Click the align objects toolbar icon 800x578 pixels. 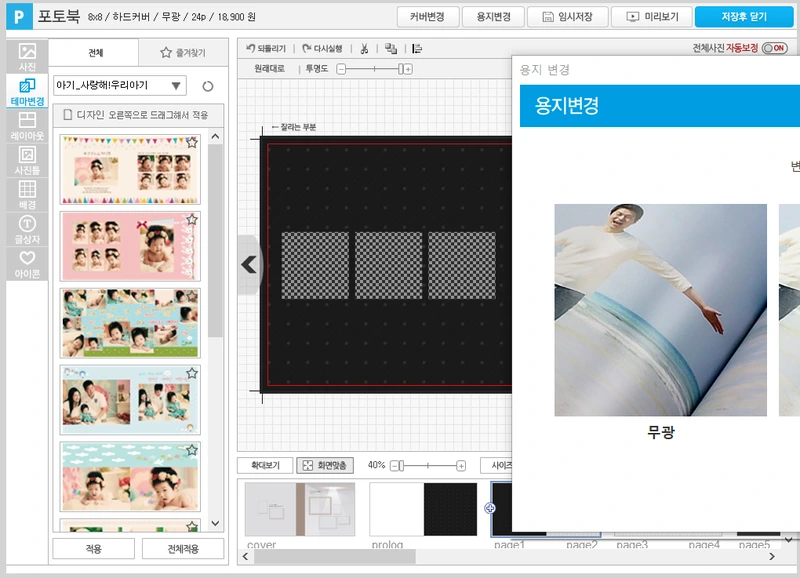tap(417, 48)
